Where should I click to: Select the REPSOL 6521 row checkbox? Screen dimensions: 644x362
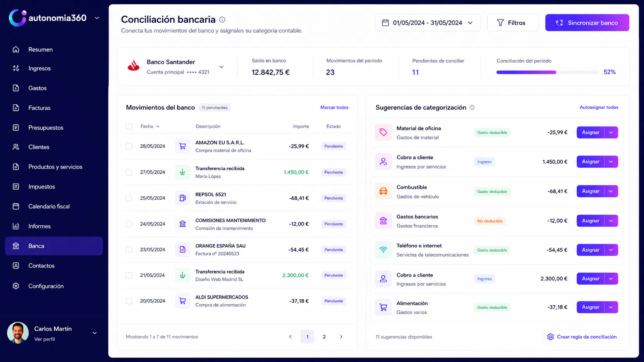[129, 198]
